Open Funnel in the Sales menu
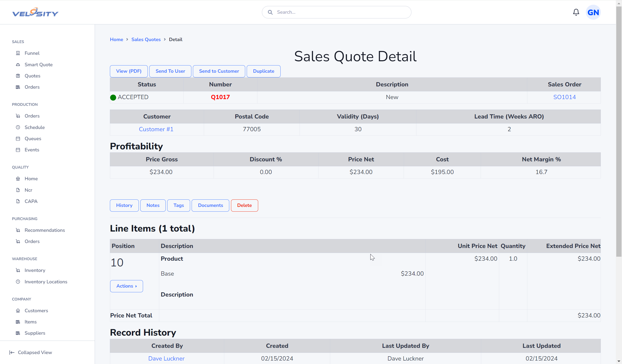 point(32,53)
